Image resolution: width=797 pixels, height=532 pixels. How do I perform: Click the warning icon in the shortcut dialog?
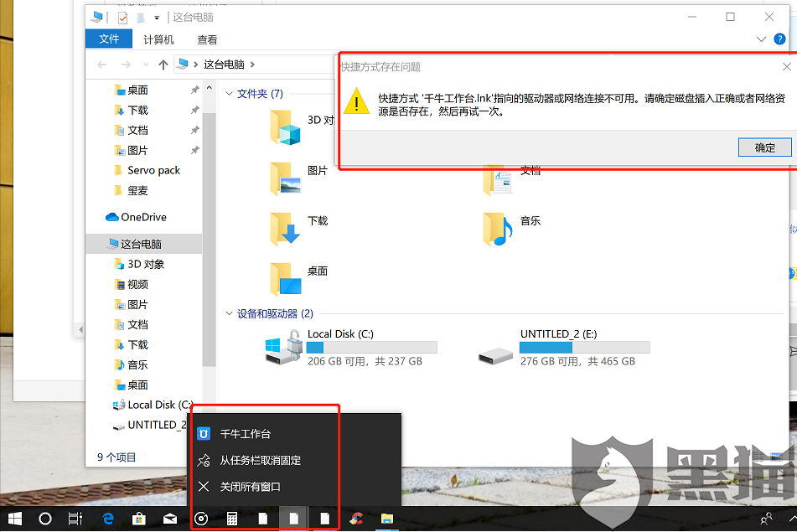pos(357,103)
